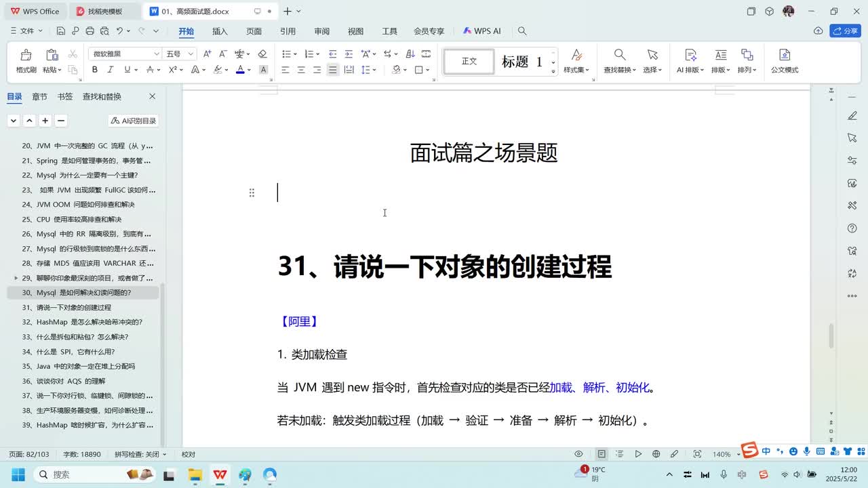This screenshot has width=868, height=488.
Task: Click the Paste (粘贴) clipboard icon
Action: pos(52,56)
